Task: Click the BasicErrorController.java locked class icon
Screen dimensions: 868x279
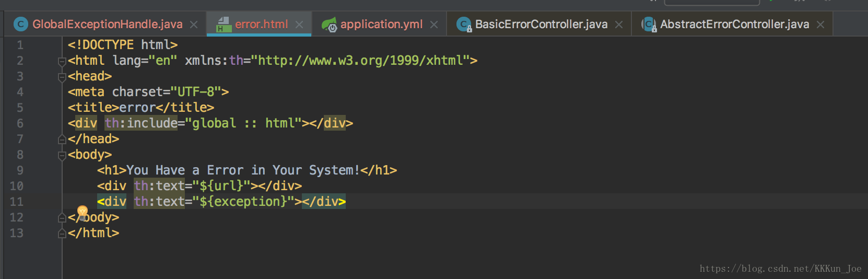Action: pyautogui.click(x=464, y=24)
